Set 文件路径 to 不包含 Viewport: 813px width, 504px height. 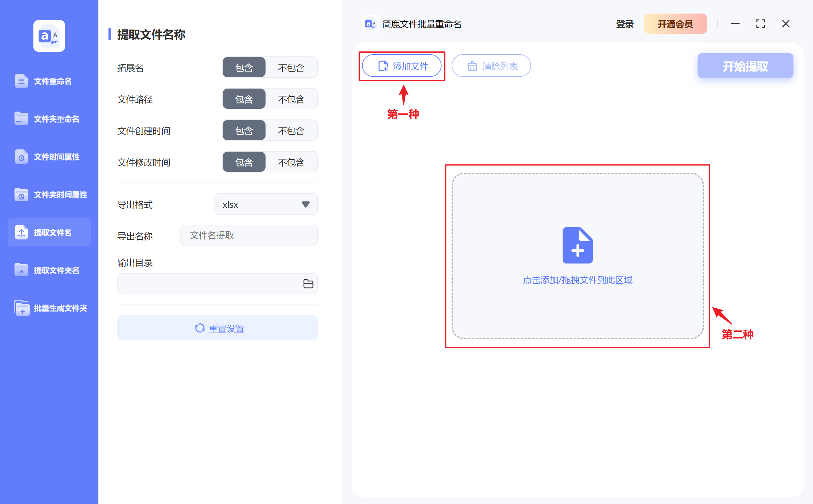click(x=291, y=99)
